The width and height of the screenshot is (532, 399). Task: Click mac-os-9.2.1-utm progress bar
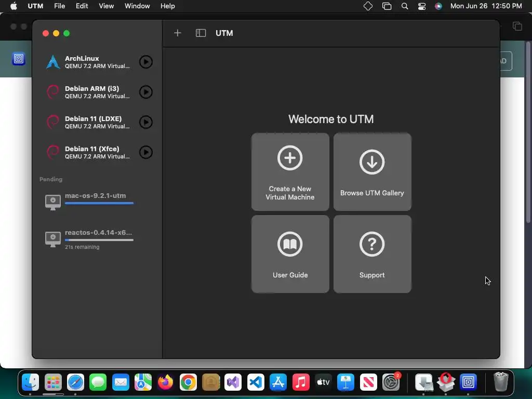coord(99,203)
